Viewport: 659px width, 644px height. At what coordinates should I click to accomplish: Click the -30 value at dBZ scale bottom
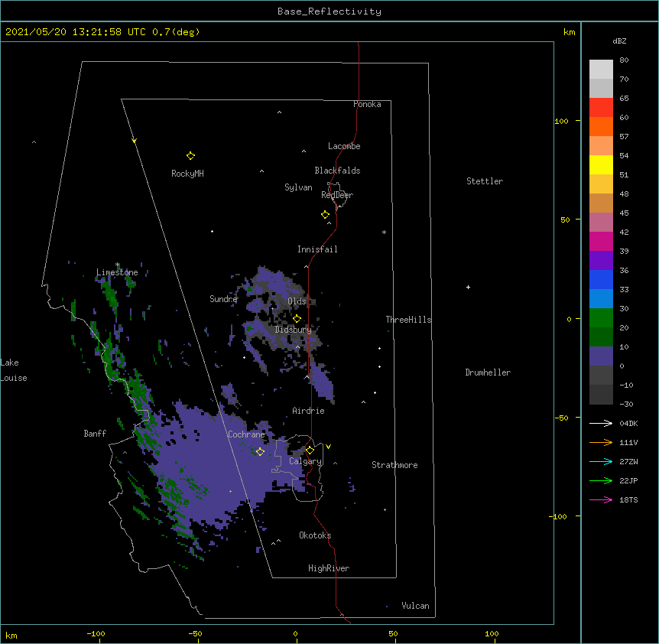point(626,404)
